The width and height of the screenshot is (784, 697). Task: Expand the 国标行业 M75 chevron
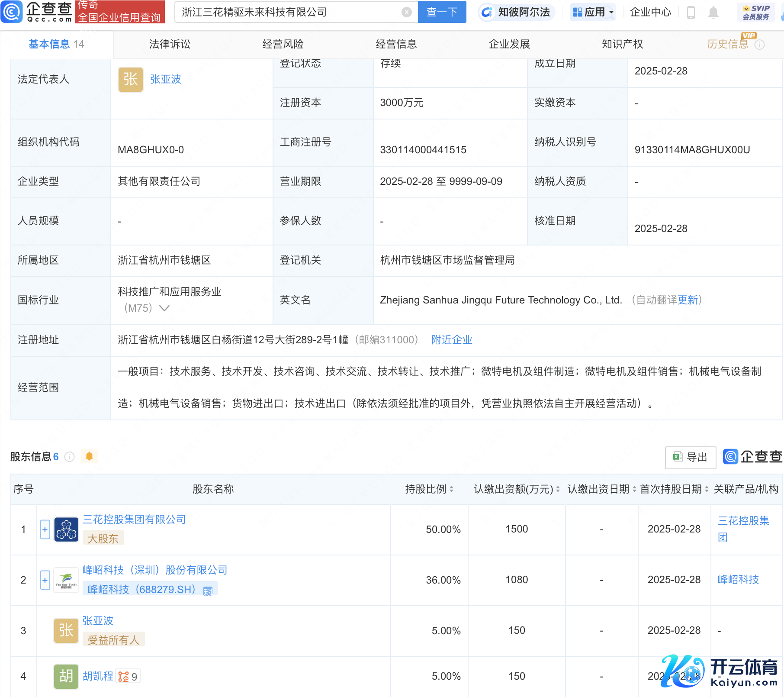click(x=164, y=308)
